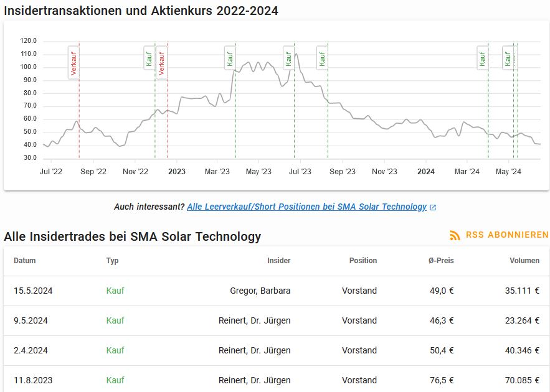Click the 70.085 € volume cell
Viewport: 550px width, 392px height.
tap(522, 380)
